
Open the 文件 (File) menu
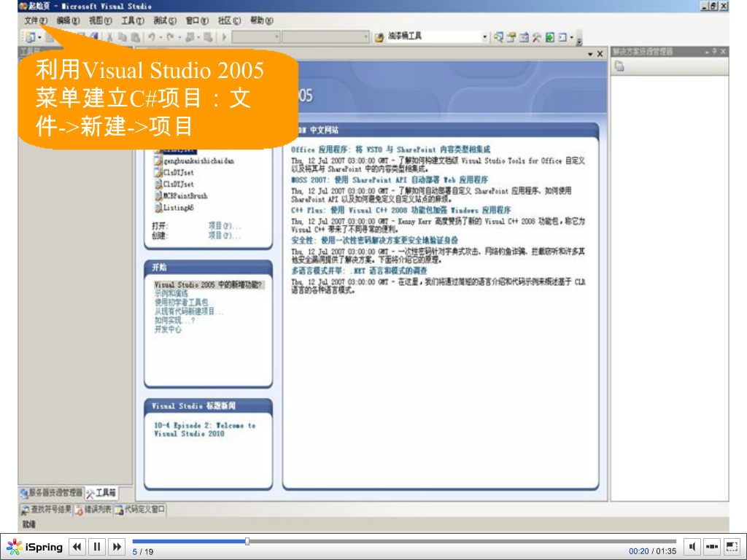pyautogui.click(x=36, y=20)
